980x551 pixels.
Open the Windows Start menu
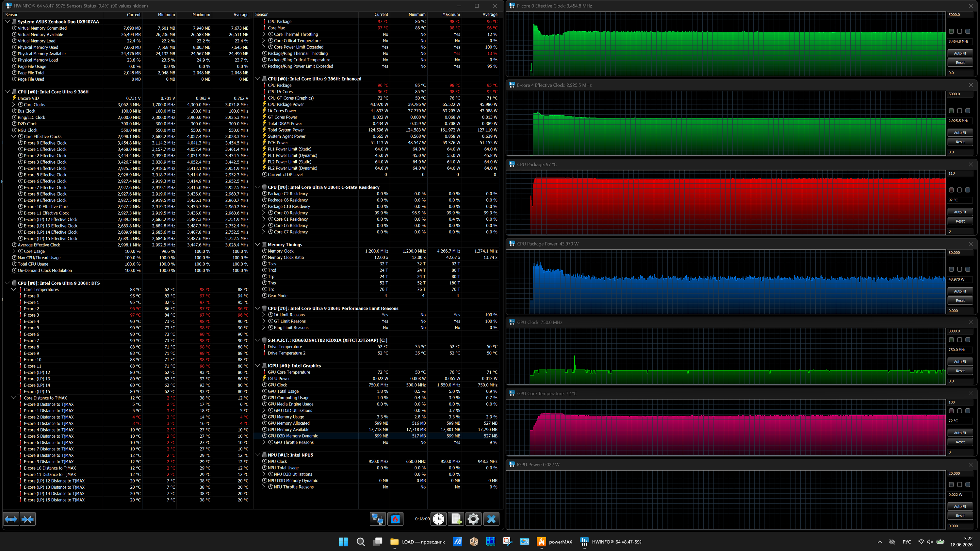[343, 542]
